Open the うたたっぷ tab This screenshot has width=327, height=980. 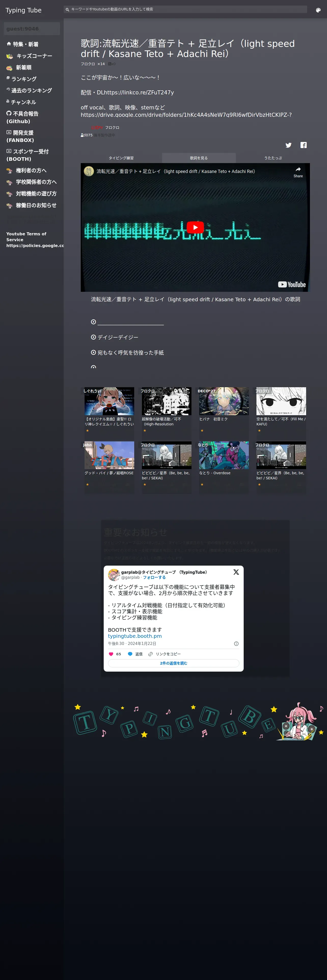(x=273, y=158)
